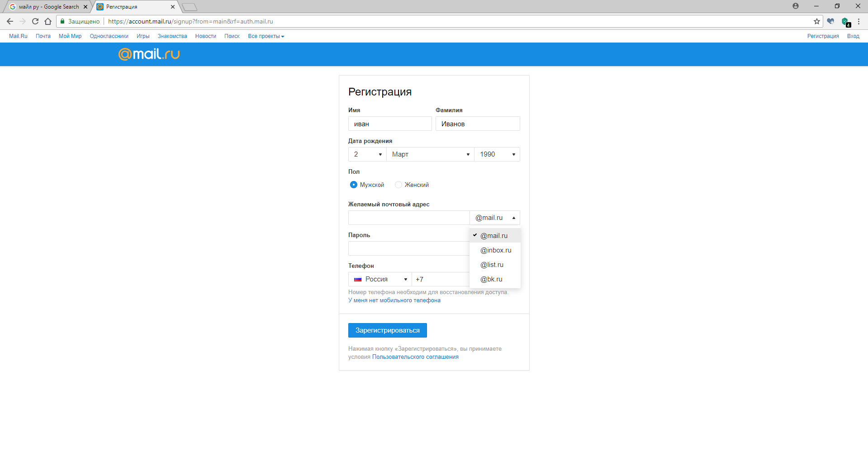This screenshot has width=868, height=457.
Task: Choose @bk.ru from the domain list
Action: (x=495, y=279)
